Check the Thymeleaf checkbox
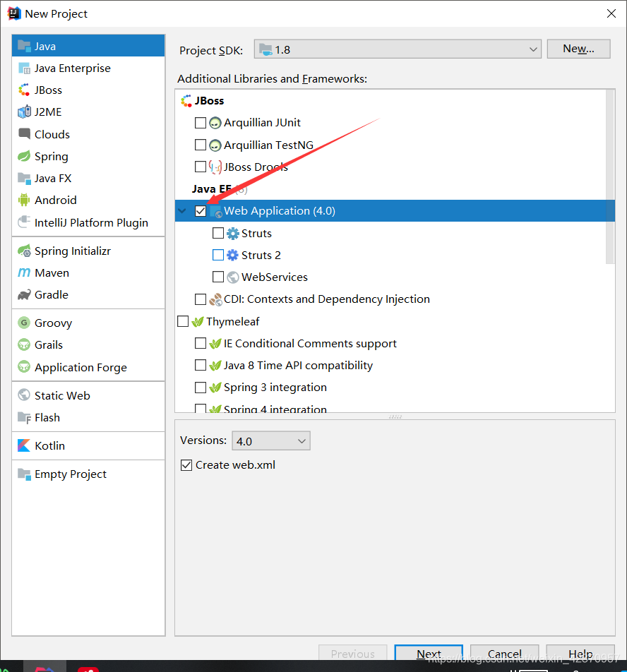 tap(183, 321)
